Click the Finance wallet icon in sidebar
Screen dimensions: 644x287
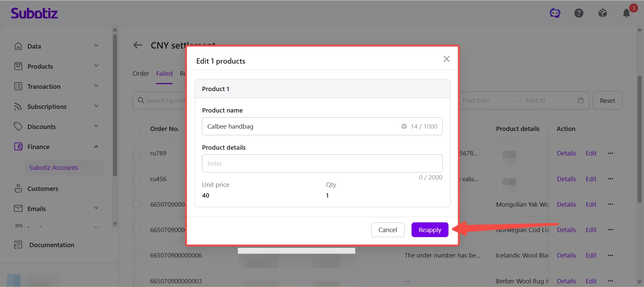[18, 147]
